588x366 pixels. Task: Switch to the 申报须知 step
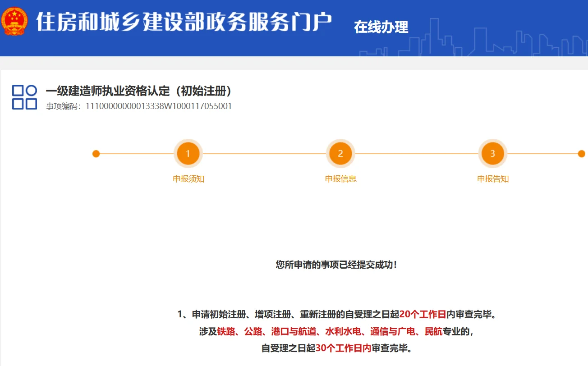[188, 178]
